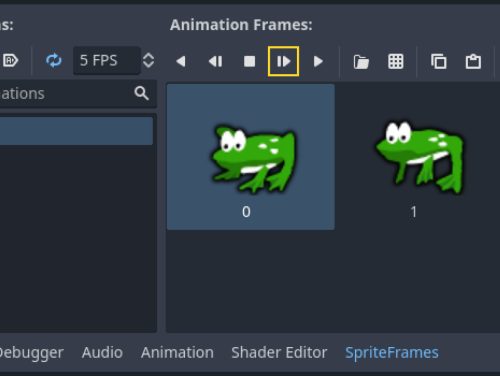Select the SpriteFrames tab
500x376 pixels.
coord(392,353)
